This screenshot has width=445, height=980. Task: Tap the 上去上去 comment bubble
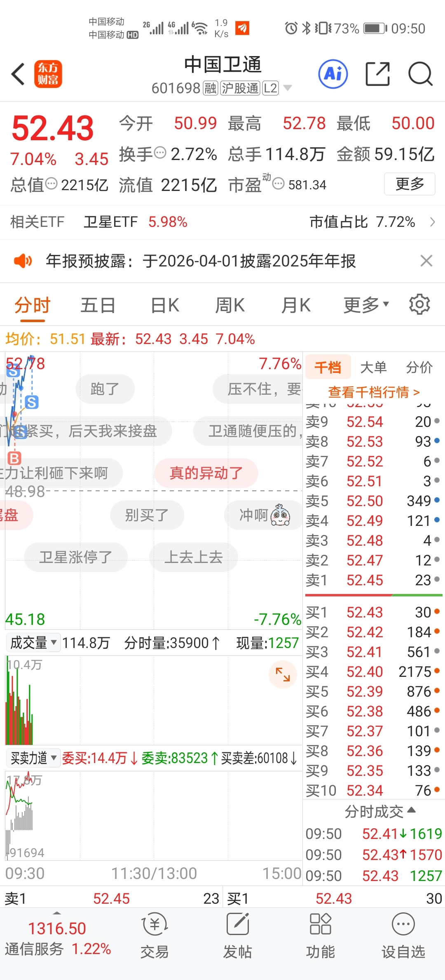pyautogui.click(x=193, y=557)
